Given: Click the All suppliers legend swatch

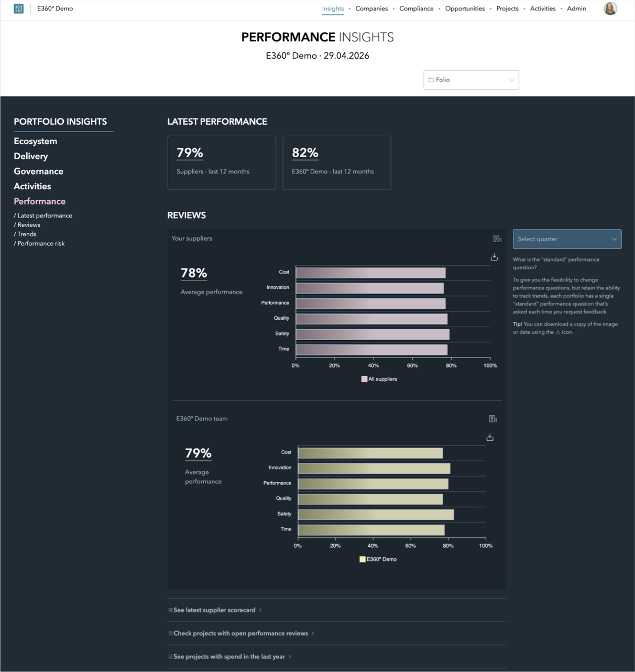Looking at the screenshot, I should 364,379.
